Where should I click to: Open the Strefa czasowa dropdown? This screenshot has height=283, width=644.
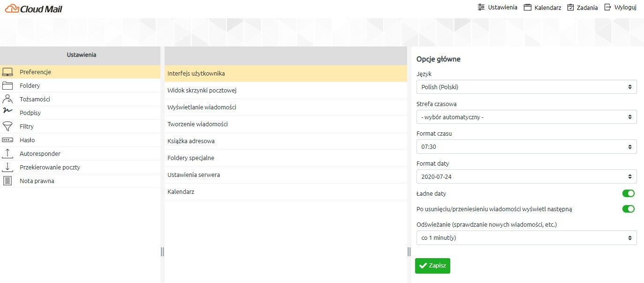526,117
